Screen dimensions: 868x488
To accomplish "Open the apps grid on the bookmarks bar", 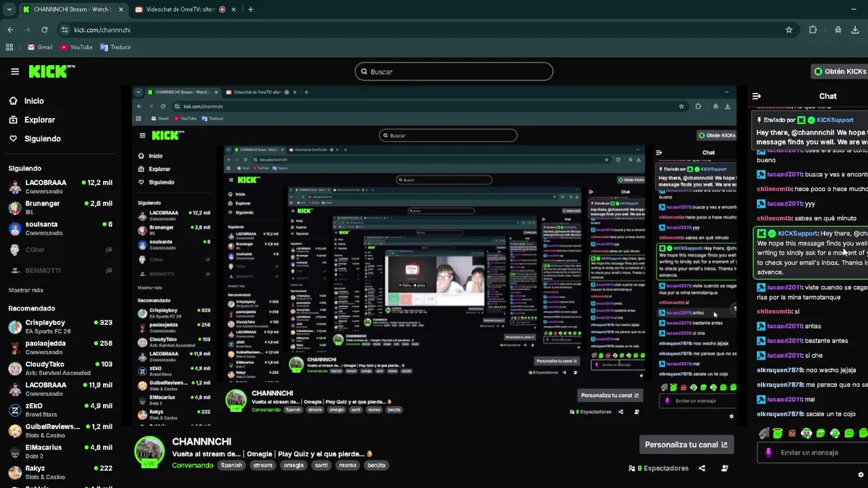I will (9, 47).
